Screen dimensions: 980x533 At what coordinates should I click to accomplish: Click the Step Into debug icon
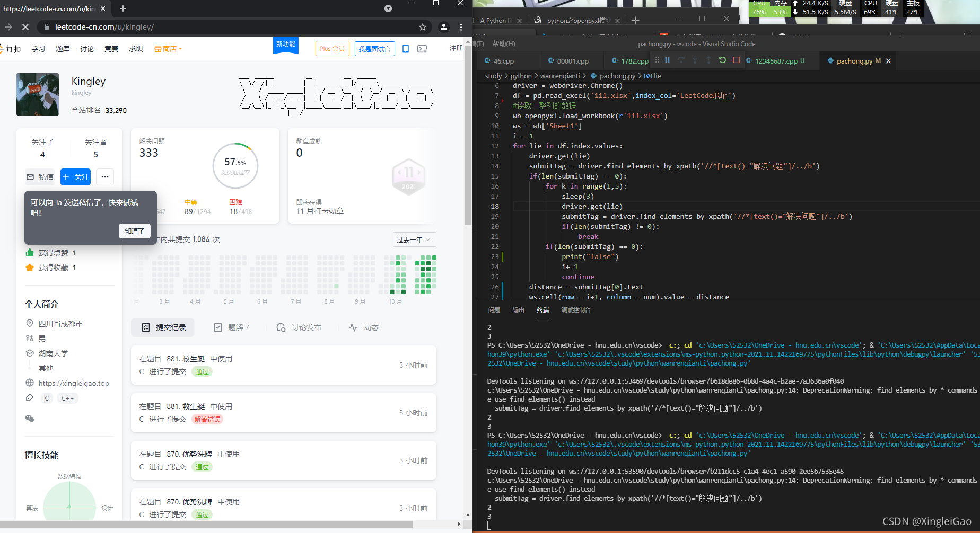[x=695, y=60]
